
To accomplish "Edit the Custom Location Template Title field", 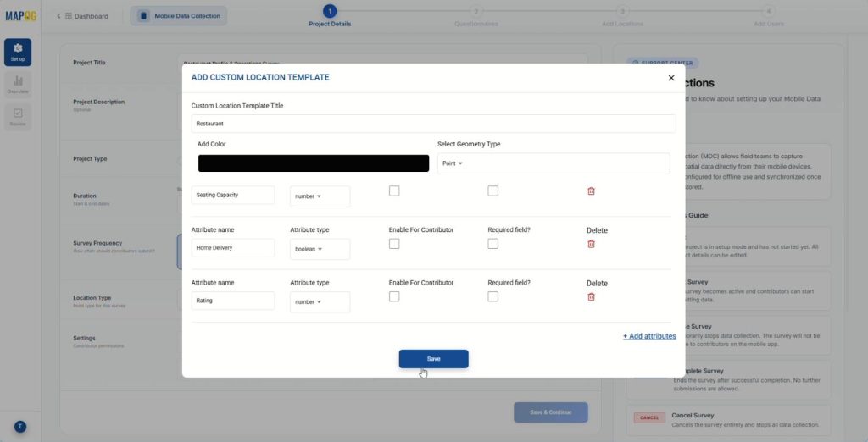I will point(433,124).
